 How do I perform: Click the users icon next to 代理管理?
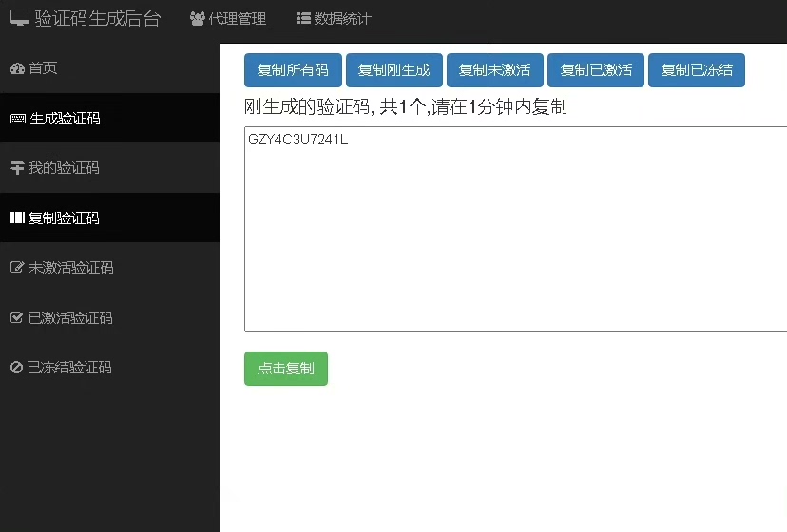pos(198,19)
